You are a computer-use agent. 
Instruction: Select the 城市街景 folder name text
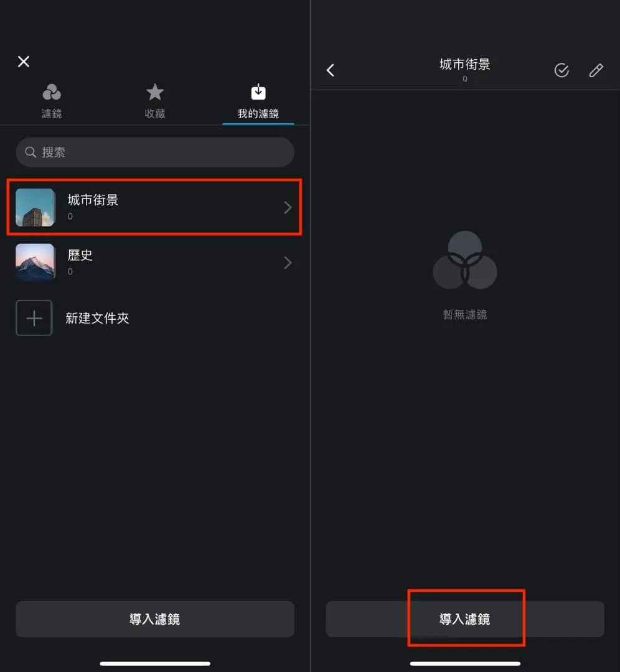click(93, 200)
